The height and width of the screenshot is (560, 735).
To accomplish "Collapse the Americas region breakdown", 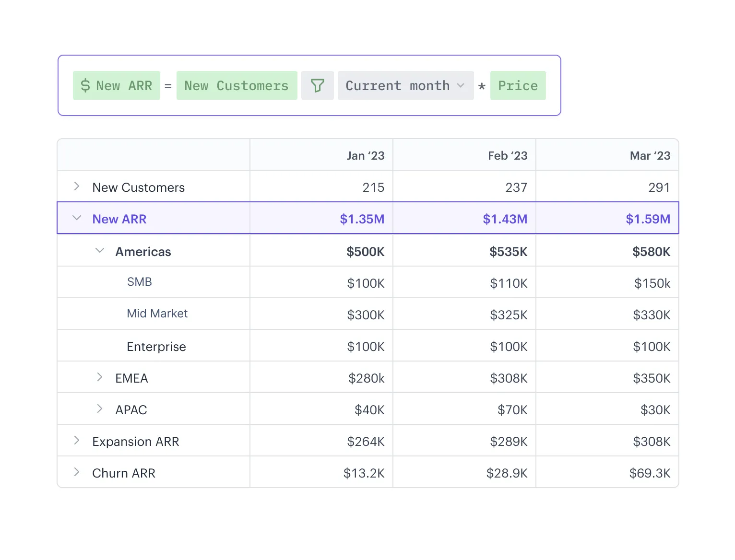I will [100, 250].
